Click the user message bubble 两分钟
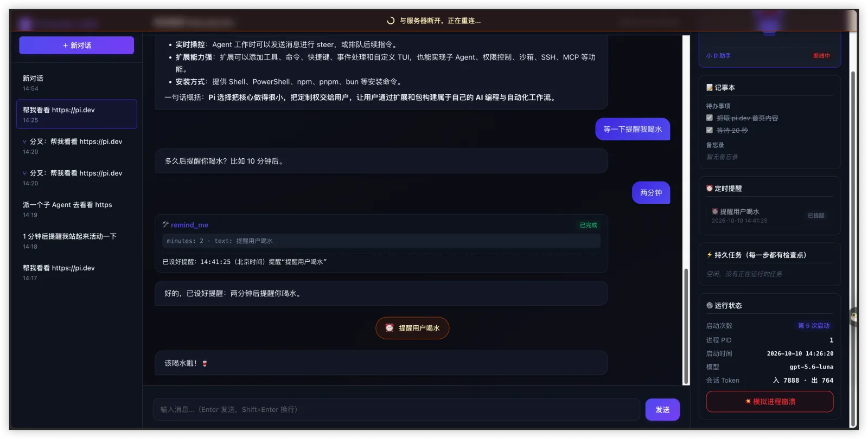The image size is (868, 439). (651, 192)
